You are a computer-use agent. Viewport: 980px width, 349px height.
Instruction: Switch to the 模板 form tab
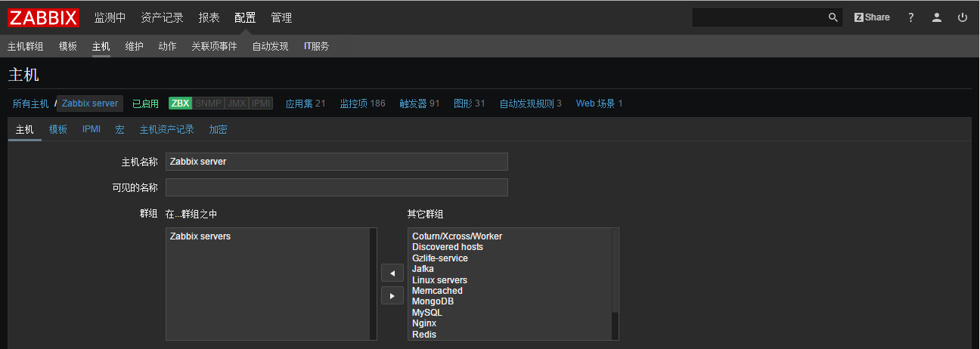pos(58,129)
